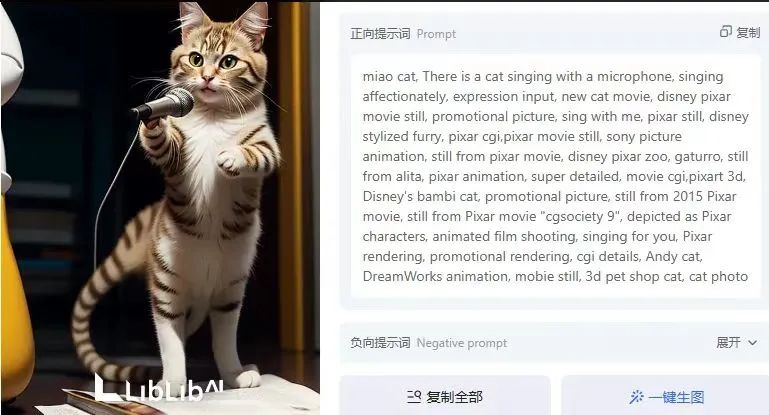This screenshot has width=769, height=415.
Task: Click the microphone in the cat image
Action: click(x=164, y=105)
